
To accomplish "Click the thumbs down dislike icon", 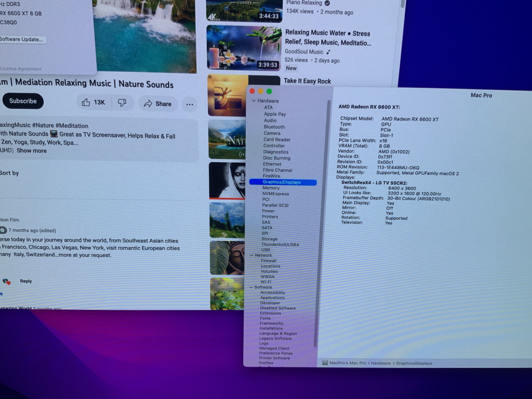I will [122, 103].
